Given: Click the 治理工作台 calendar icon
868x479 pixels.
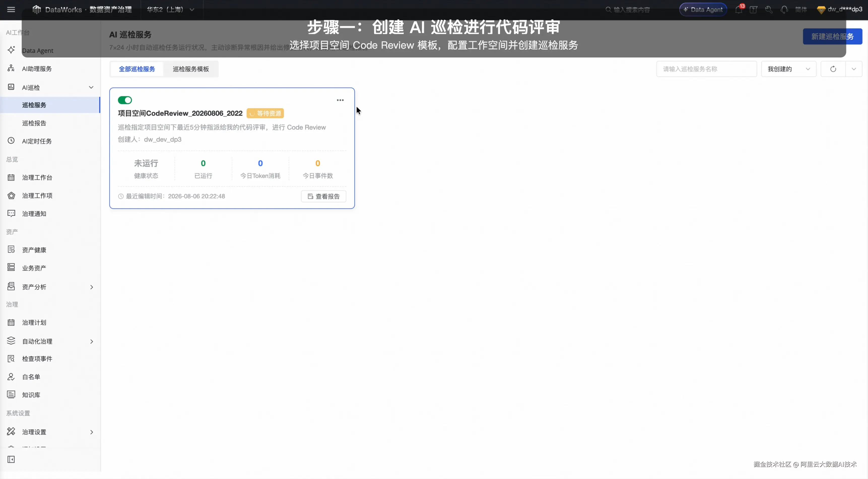Looking at the screenshot, I should click(11, 178).
